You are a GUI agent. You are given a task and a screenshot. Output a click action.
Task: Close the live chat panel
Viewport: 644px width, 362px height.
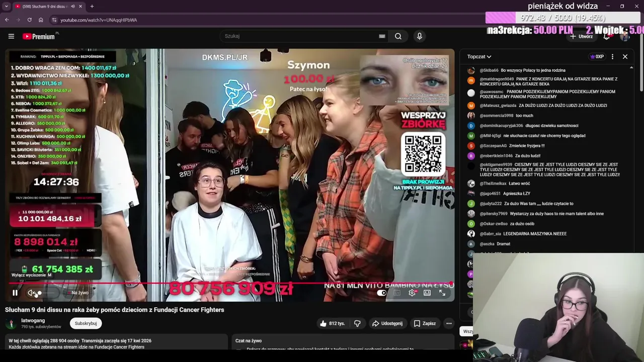pos(625,57)
